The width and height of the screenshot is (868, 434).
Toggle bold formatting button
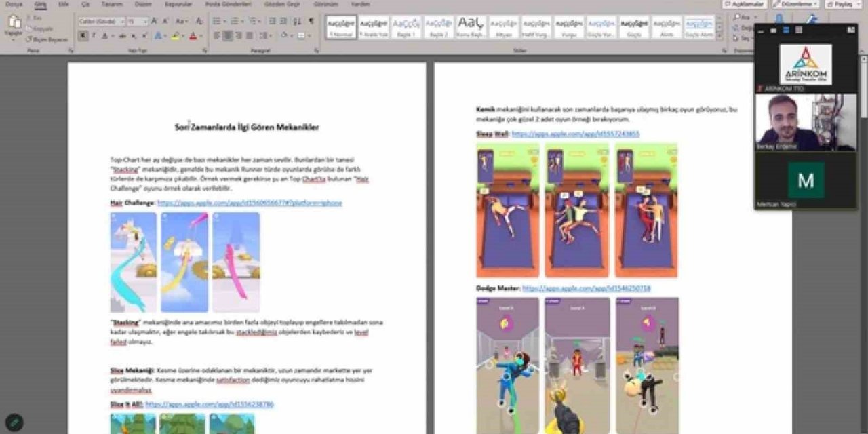point(83,35)
